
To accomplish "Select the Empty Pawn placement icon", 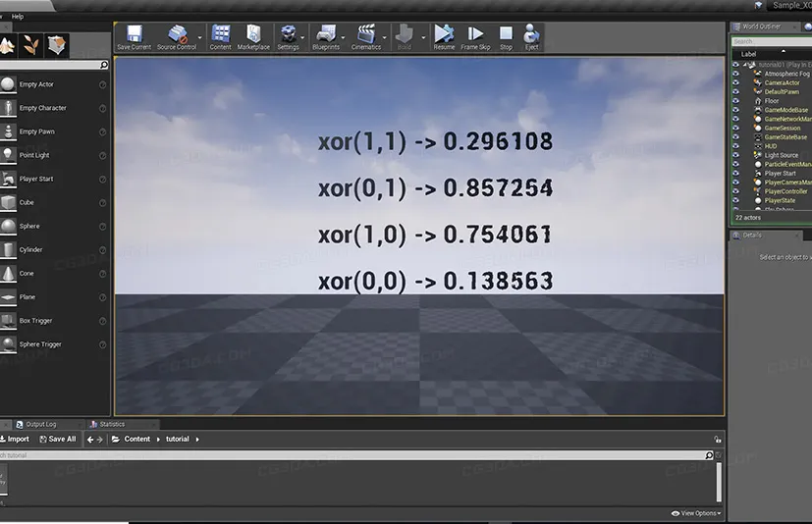I will (8, 131).
